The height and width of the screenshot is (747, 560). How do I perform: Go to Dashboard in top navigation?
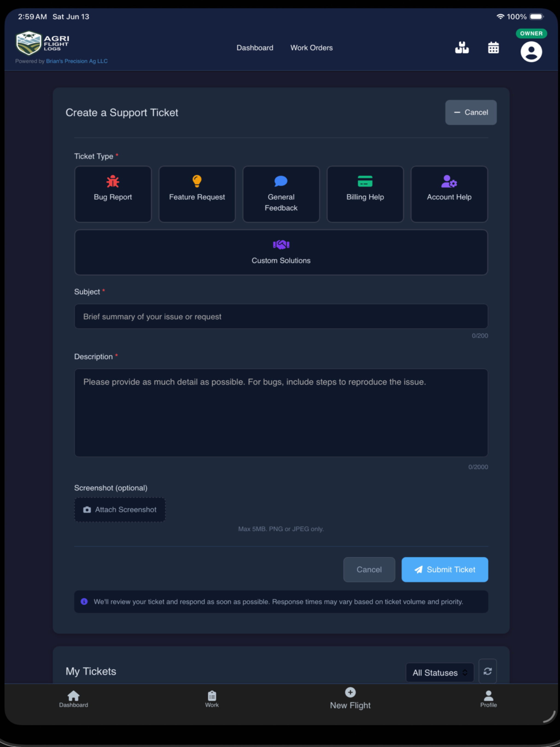coord(255,48)
